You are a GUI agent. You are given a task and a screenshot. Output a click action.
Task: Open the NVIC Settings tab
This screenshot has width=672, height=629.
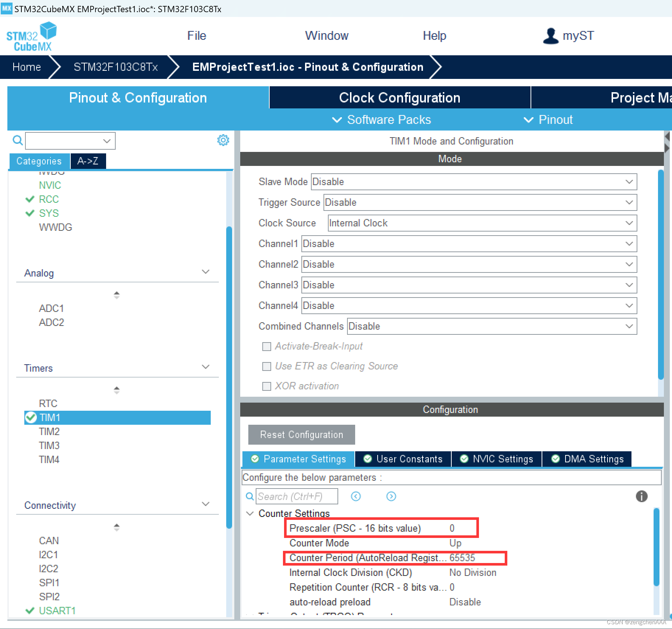pyautogui.click(x=497, y=459)
